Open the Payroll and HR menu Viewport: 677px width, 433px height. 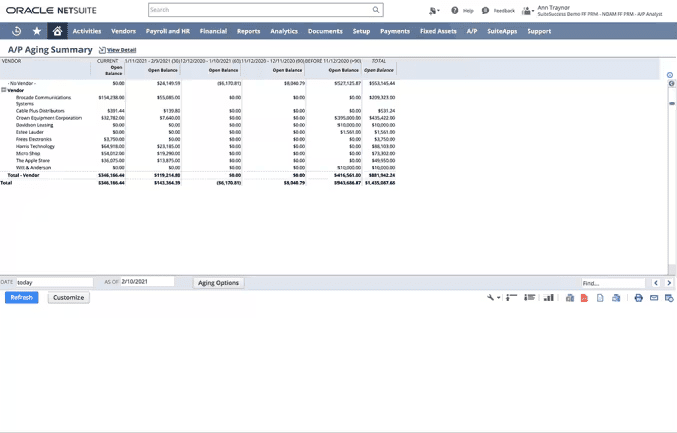point(167,31)
